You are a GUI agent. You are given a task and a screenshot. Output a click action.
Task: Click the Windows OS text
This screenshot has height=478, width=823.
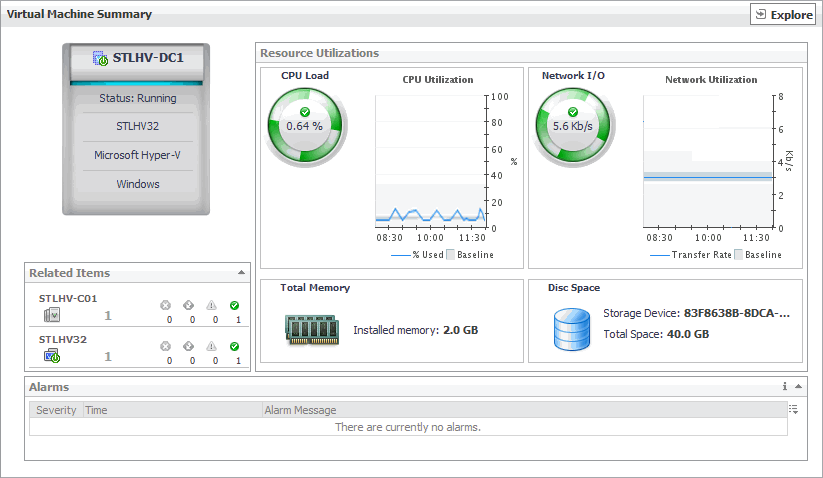coord(138,184)
